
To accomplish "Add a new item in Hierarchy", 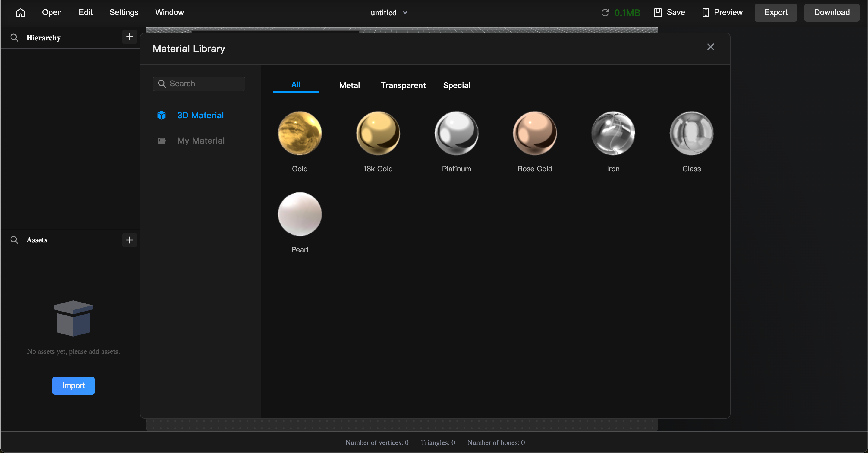I will [x=129, y=37].
